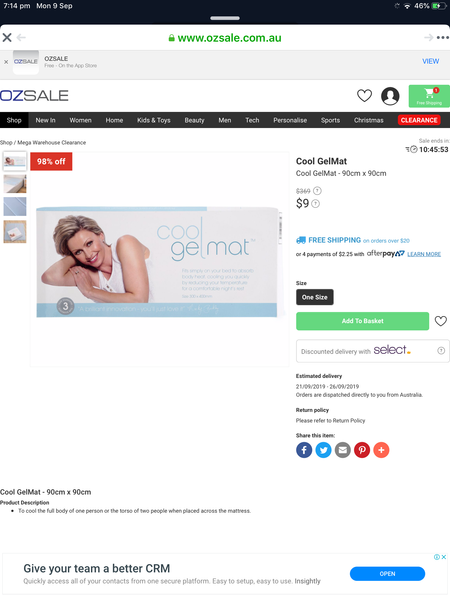This screenshot has width=450, height=600.
Task: Open the green shopping cart basket
Action: 429,96
